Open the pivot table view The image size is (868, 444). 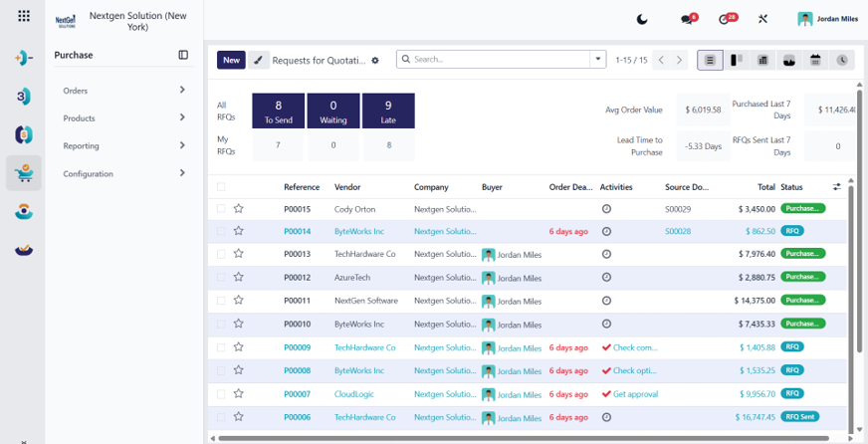point(763,60)
